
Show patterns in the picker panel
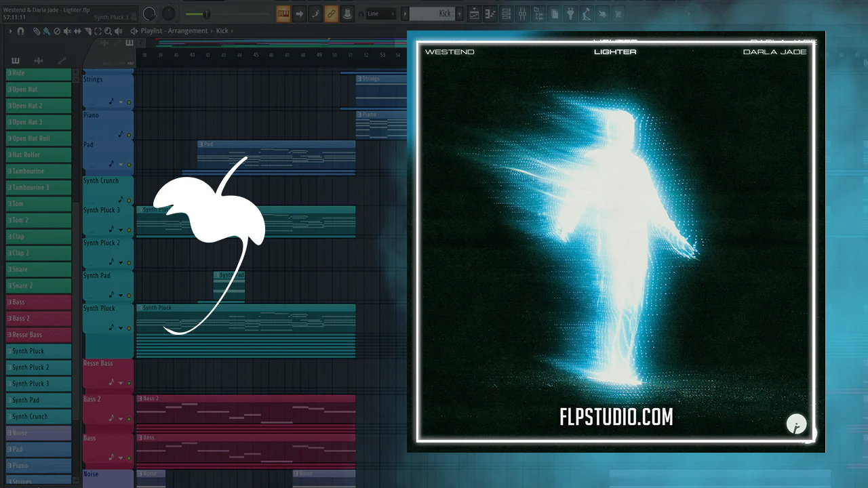(16, 60)
